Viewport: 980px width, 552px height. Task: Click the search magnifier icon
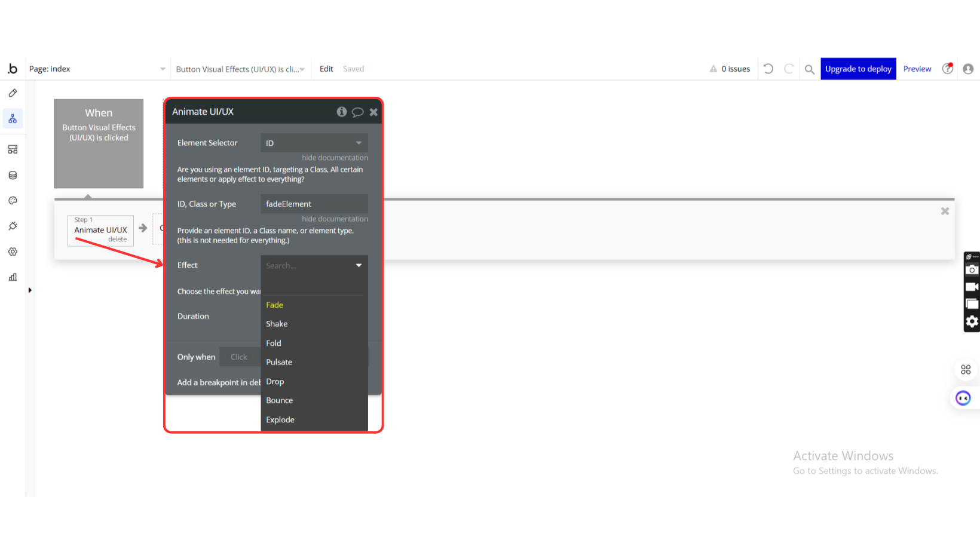(809, 69)
